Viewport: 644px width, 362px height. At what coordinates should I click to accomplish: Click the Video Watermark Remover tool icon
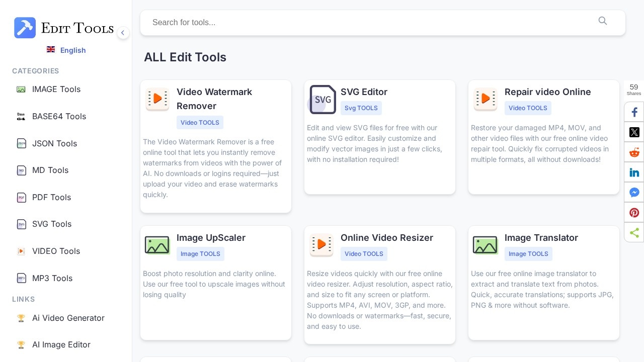point(157,99)
